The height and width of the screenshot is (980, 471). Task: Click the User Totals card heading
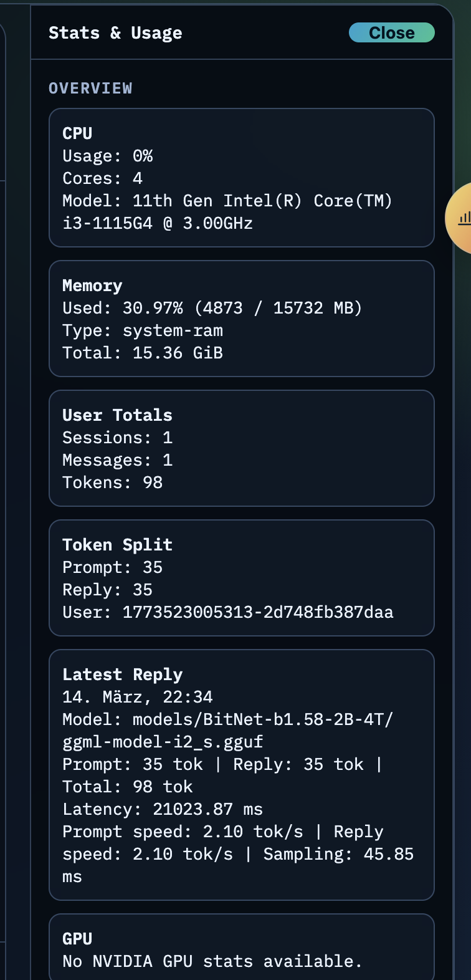(117, 415)
